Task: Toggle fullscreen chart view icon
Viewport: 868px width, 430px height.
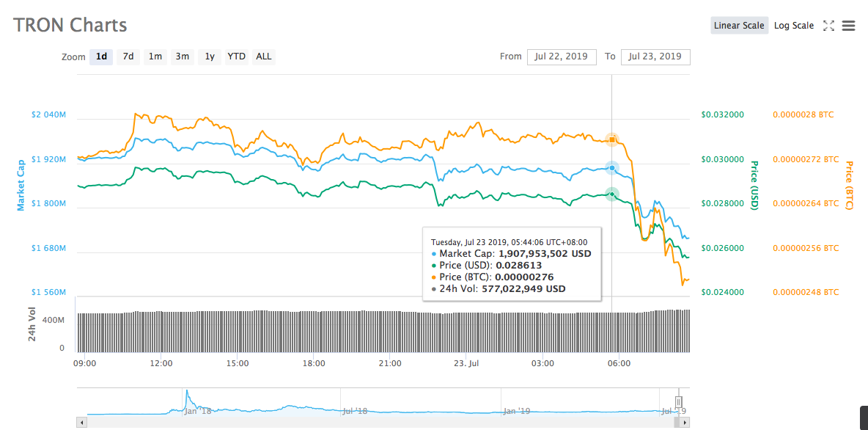Action: pyautogui.click(x=829, y=26)
